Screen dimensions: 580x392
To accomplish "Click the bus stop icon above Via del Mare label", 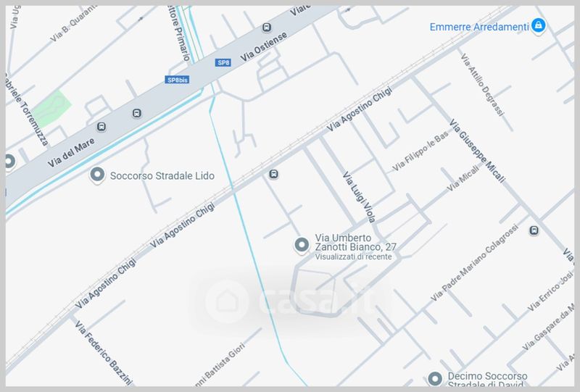I will pyautogui.click(x=101, y=127).
